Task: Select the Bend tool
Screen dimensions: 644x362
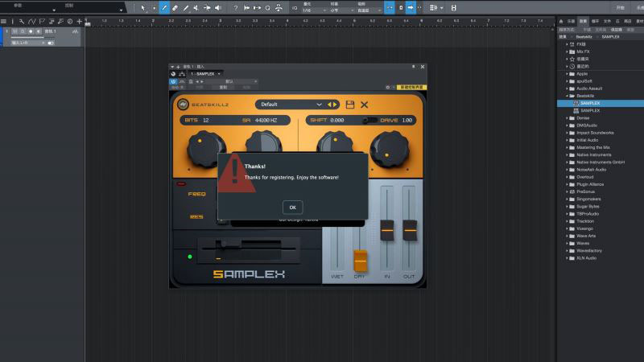Action: [x=207, y=8]
